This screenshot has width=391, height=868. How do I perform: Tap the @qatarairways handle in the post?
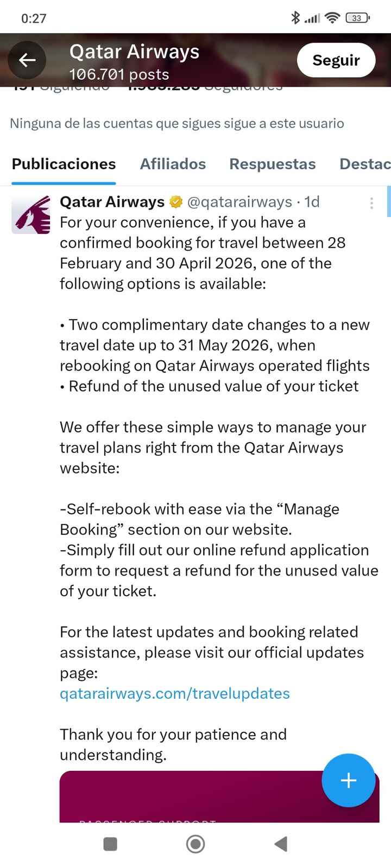tap(239, 202)
